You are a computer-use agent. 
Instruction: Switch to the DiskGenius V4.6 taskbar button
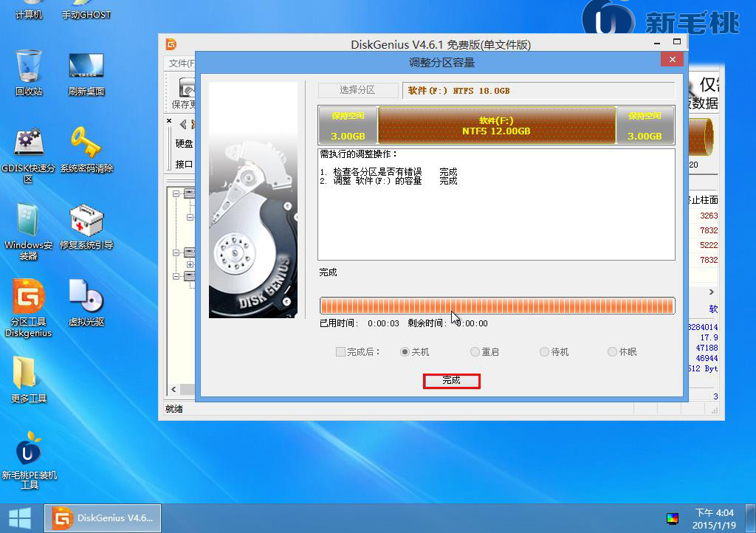tap(103, 518)
